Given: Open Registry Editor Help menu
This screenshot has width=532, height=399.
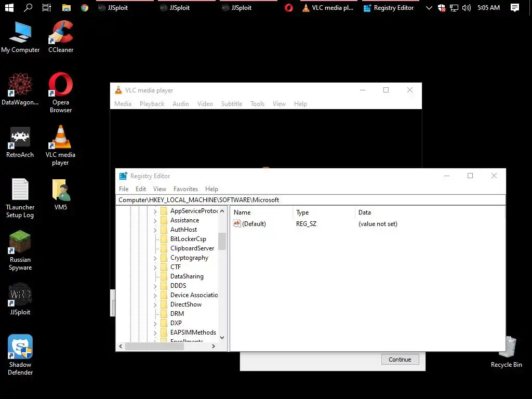Looking at the screenshot, I should click(x=211, y=189).
